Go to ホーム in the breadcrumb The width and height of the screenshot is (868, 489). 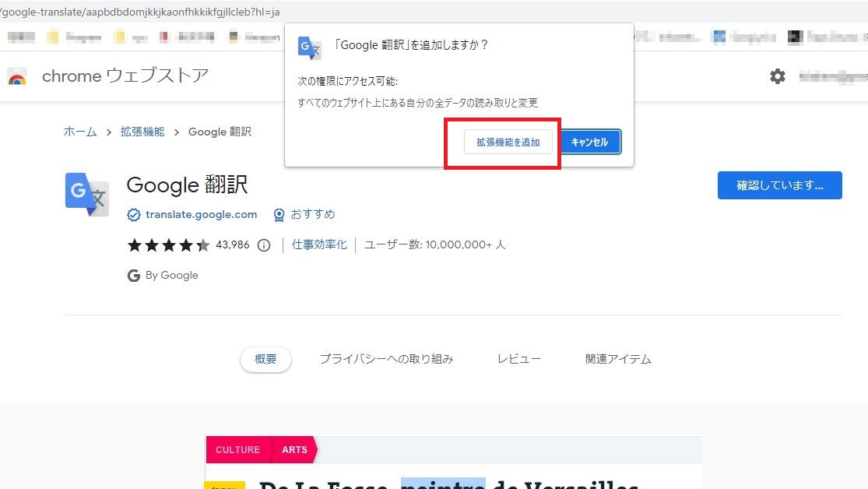tap(80, 132)
